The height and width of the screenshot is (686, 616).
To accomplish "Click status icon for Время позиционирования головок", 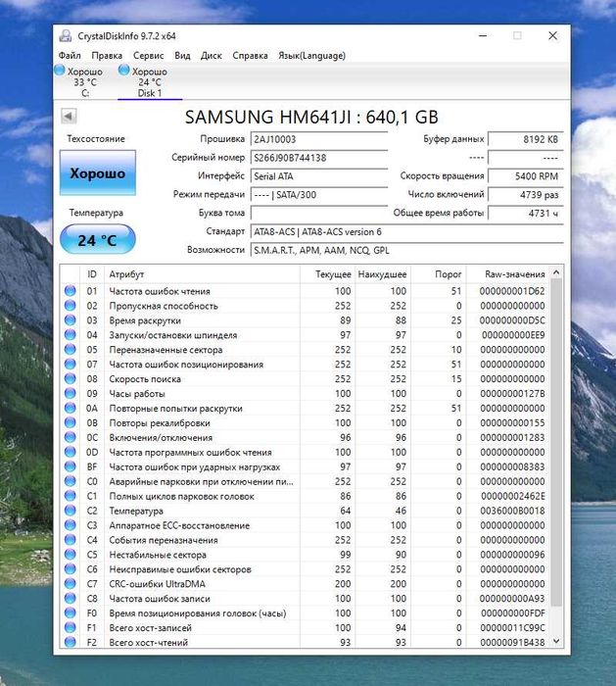I will (70, 612).
